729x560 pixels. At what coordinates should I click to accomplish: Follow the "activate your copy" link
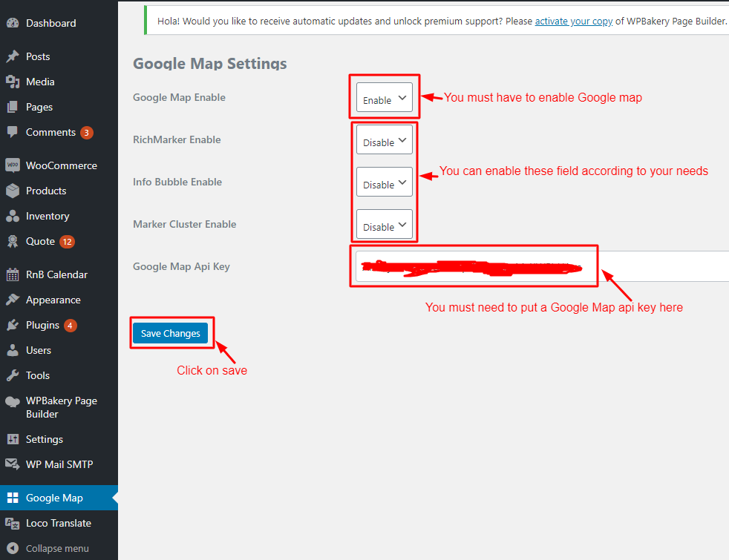point(573,21)
